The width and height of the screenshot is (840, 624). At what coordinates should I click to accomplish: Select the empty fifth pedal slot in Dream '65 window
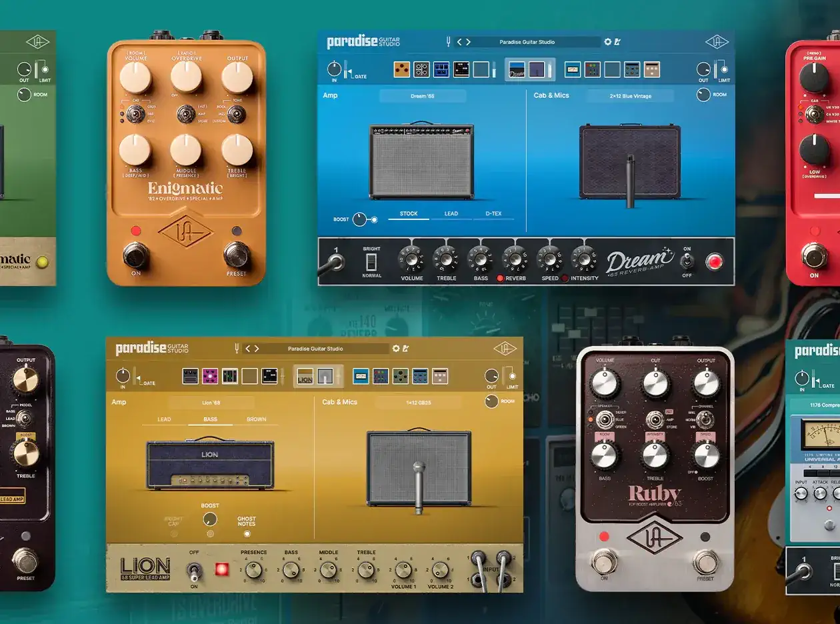(481, 69)
